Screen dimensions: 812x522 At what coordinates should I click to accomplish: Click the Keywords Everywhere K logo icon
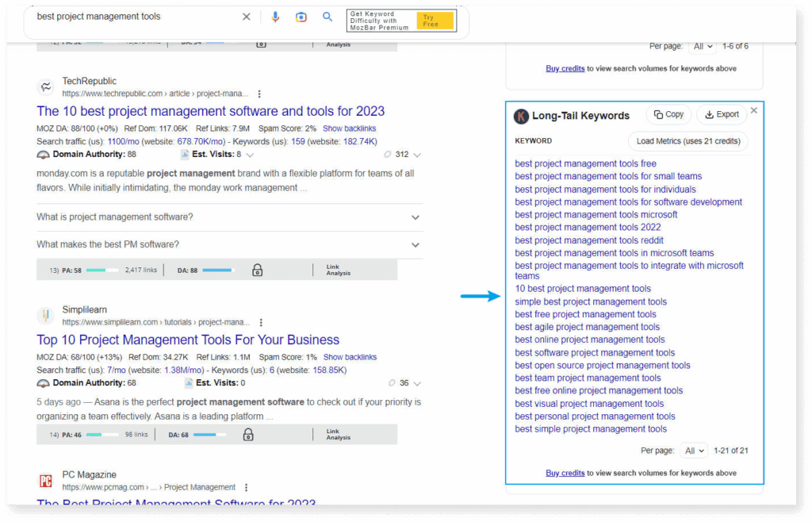click(x=521, y=116)
